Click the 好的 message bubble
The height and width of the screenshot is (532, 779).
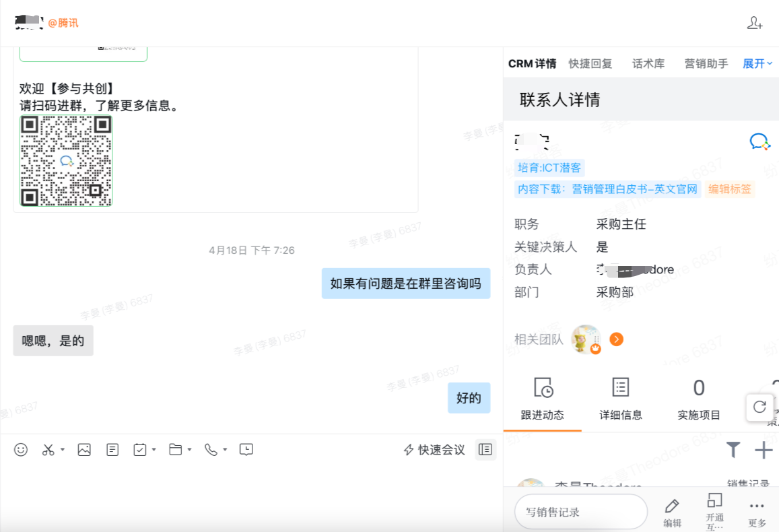[469, 398]
